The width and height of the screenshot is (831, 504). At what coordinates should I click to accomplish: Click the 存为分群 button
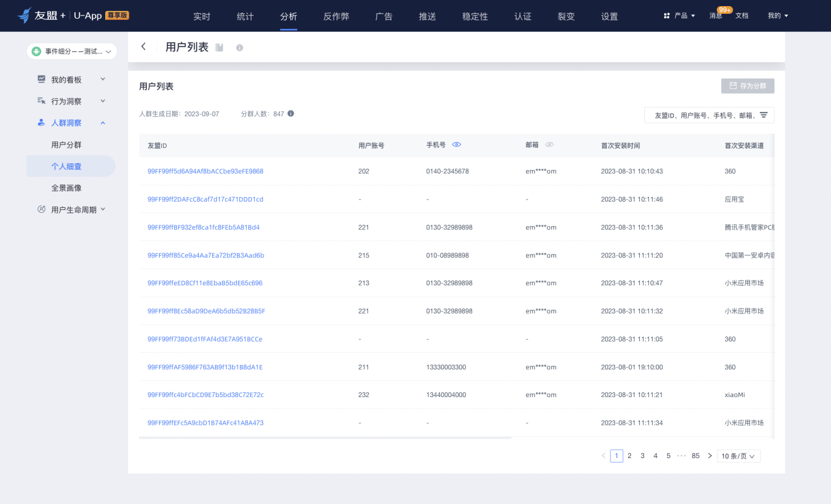pyautogui.click(x=748, y=86)
